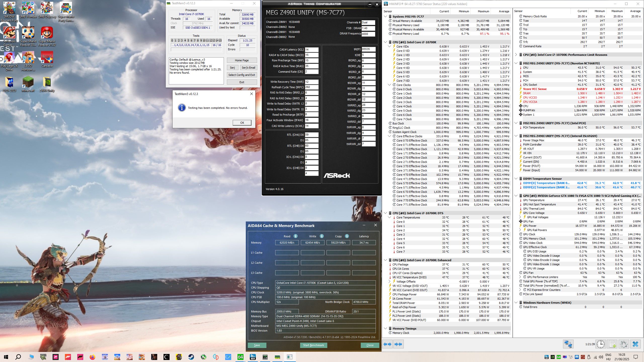Click OK in the TestMem5 dialog
Image resolution: width=644 pixels, height=362 pixels.
(242, 123)
